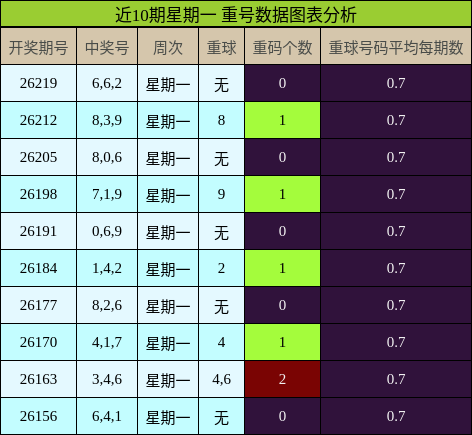Click count 0 in row 26156
The width and height of the screenshot is (472, 435).
tap(283, 416)
